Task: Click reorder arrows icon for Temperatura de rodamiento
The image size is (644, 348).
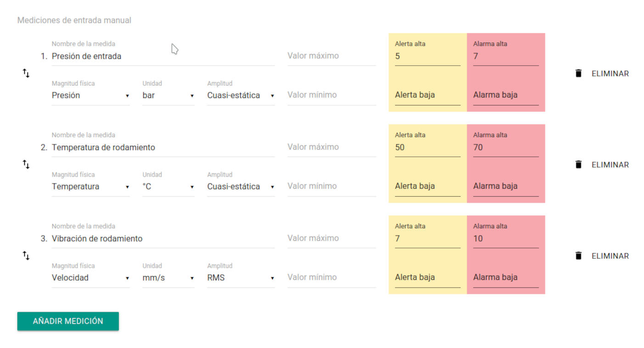Action: coord(26,164)
